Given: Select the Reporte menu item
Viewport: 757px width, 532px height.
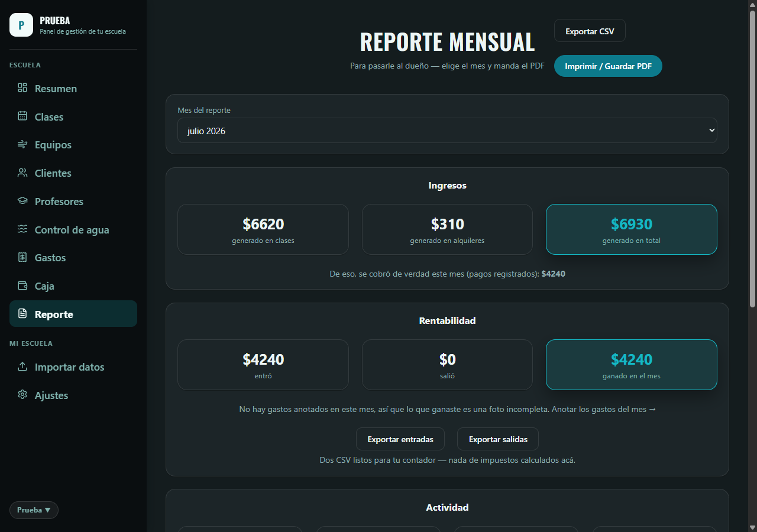Looking at the screenshot, I should (x=73, y=314).
